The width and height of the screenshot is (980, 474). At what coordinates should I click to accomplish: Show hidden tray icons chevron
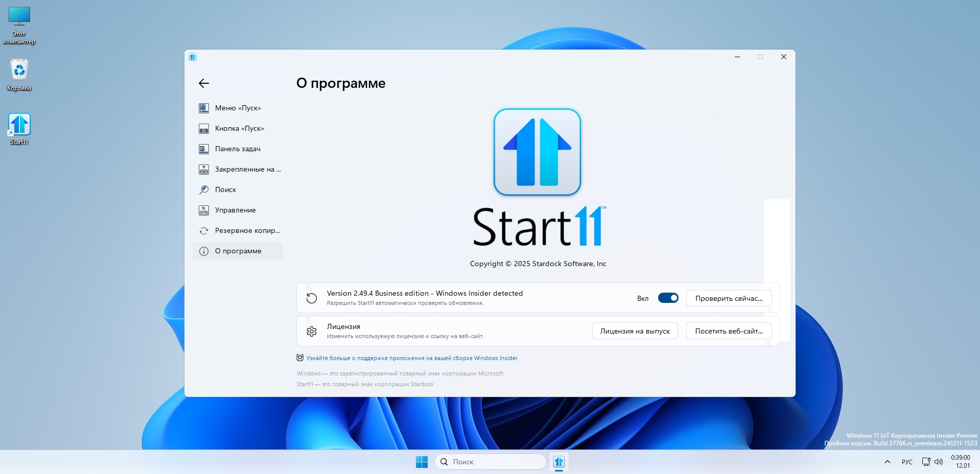tap(887, 462)
